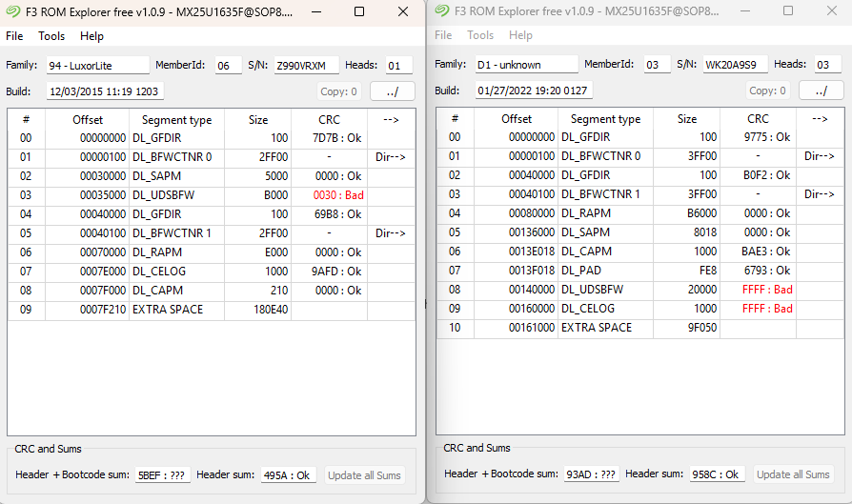Open the File menu in the left window
Viewport: 852px width, 504px height.
coord(14,36)
